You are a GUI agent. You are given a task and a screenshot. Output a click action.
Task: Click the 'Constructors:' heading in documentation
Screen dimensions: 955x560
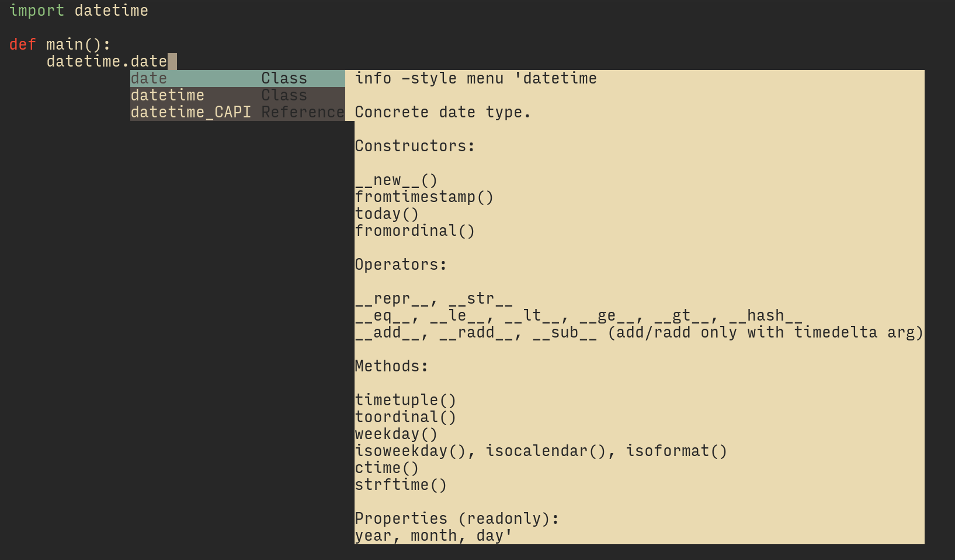click(x=415, y=145)
